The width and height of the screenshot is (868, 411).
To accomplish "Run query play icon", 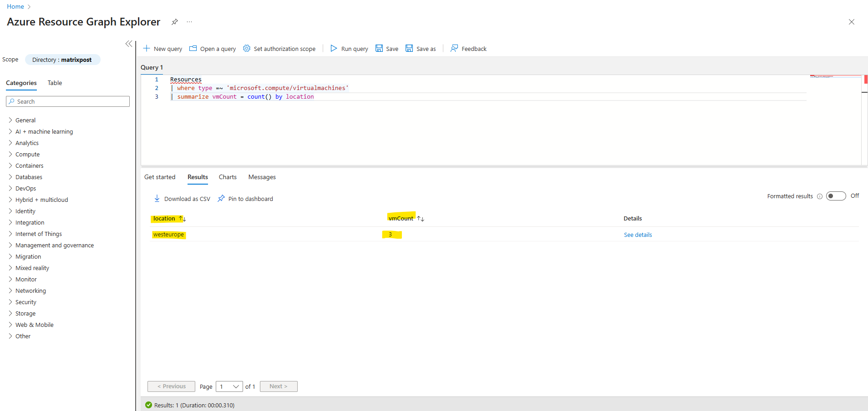I will tap(334, 48).
